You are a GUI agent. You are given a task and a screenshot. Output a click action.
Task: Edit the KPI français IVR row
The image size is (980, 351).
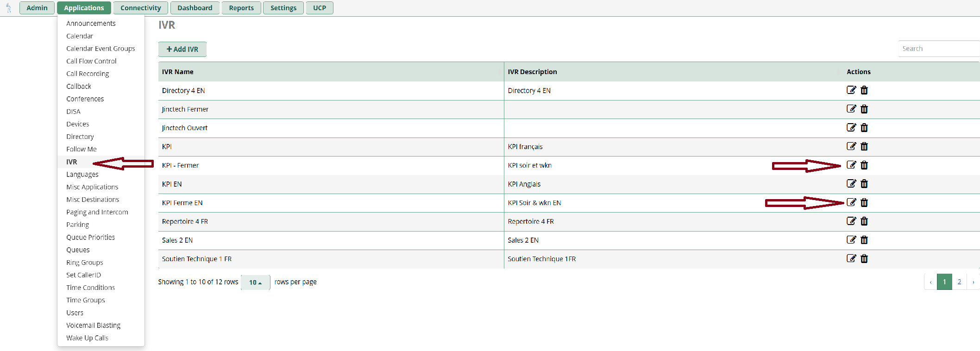click(851, 146)
